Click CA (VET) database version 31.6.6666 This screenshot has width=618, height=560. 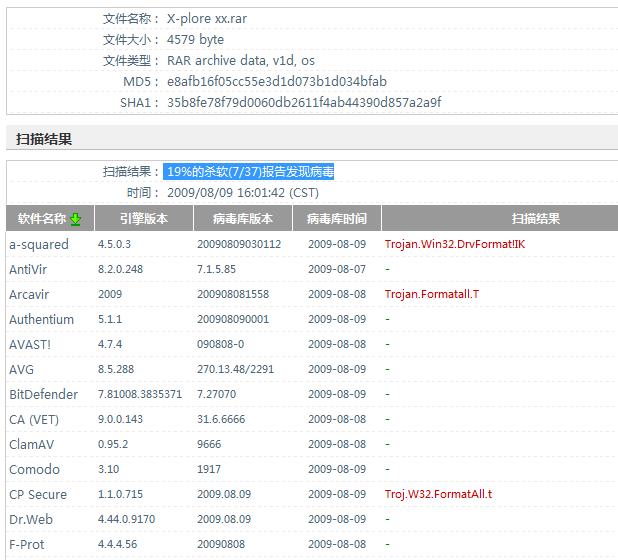tap(221, 419)
